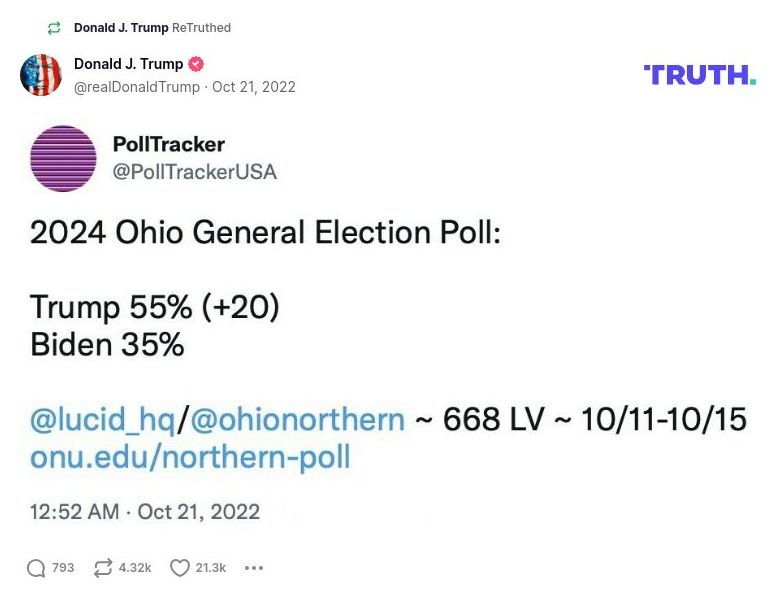Click the reply speech bubble icon
This screenshot has width=777, height=598.
click(x=36, y=568)
